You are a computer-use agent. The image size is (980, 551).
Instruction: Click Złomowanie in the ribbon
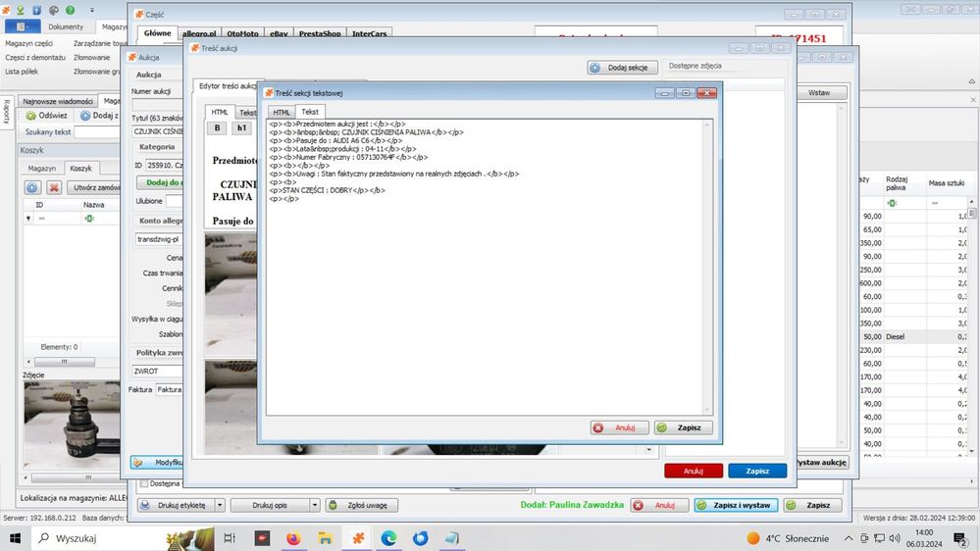point(91,58)
